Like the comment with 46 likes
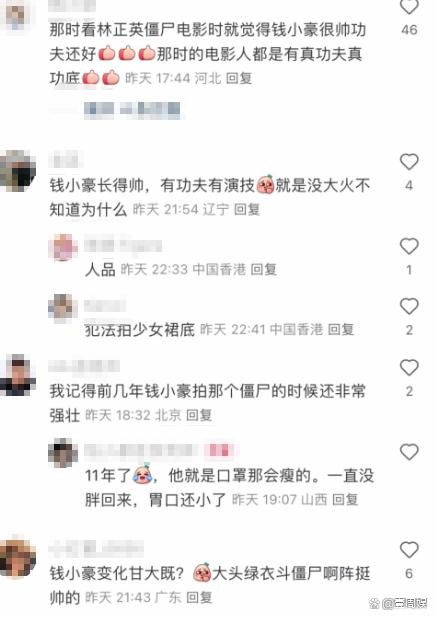The image size is (436, 619). tap(409, 6)
